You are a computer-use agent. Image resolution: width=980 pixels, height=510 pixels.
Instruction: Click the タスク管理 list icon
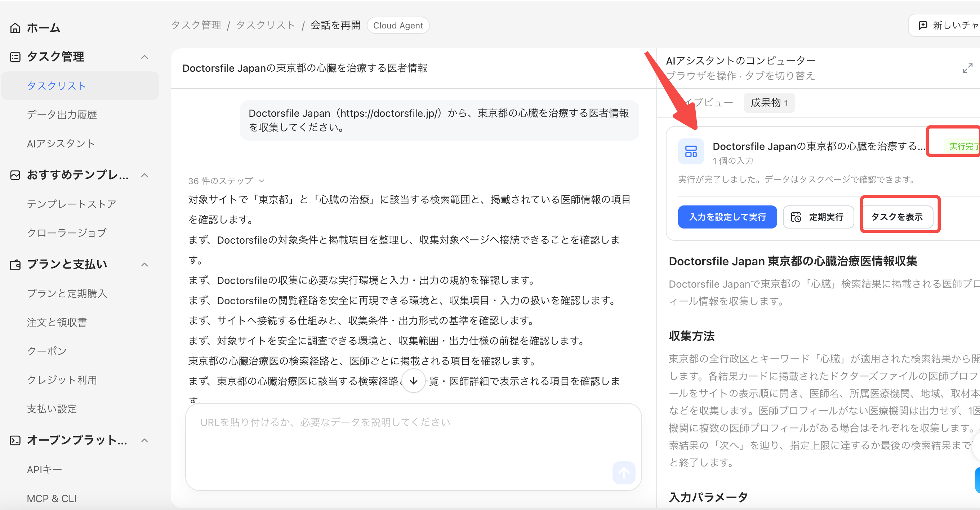(x=15, y=57)
